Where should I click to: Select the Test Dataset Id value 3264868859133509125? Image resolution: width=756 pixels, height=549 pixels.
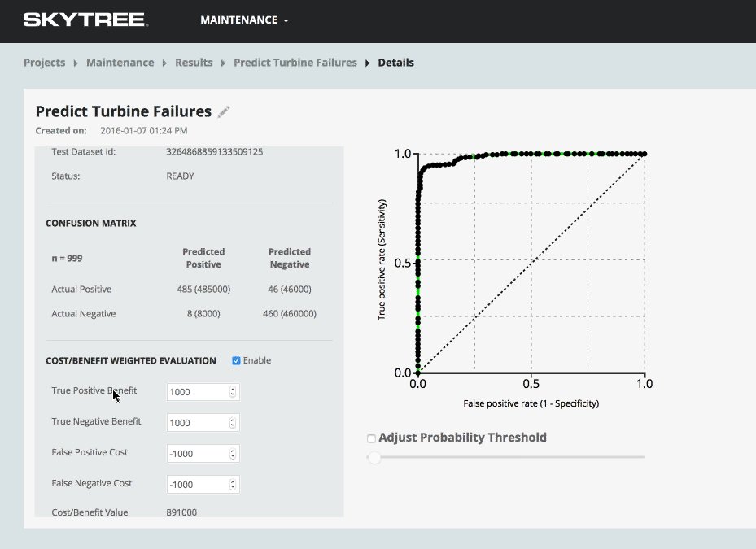click(x=215, y=152)
